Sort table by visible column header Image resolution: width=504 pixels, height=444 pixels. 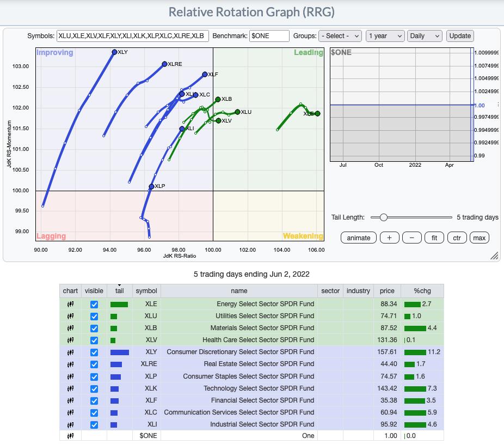[94, 291]
